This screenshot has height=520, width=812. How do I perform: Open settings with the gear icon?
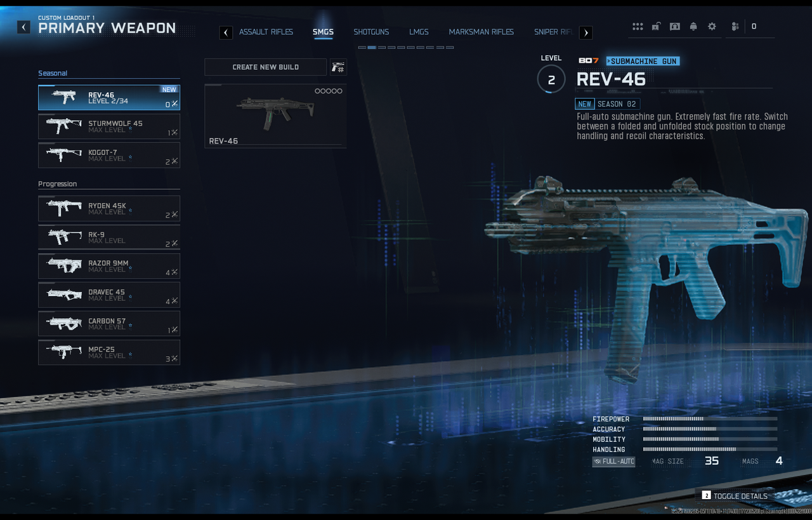click(x=712, y=27)
